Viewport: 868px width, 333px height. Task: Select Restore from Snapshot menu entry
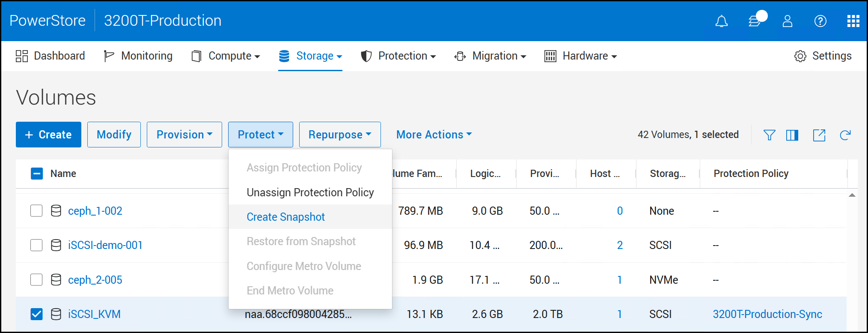tap(310, 241)
